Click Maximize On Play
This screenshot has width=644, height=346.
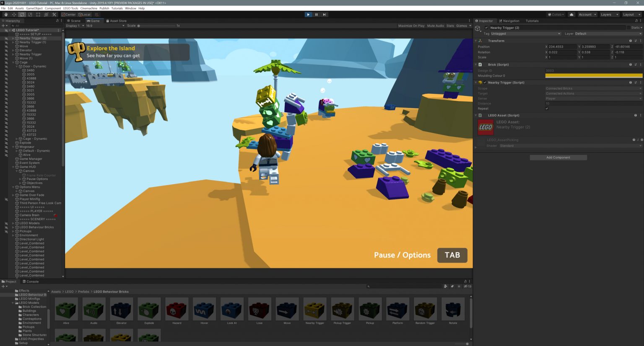[413, 25]
